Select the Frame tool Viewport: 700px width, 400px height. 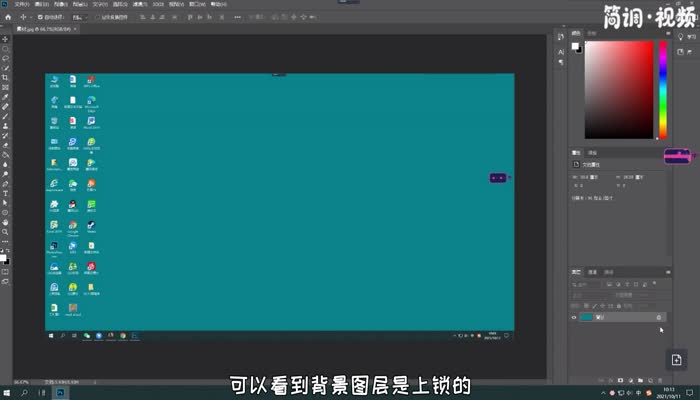(x=5, y=87)
